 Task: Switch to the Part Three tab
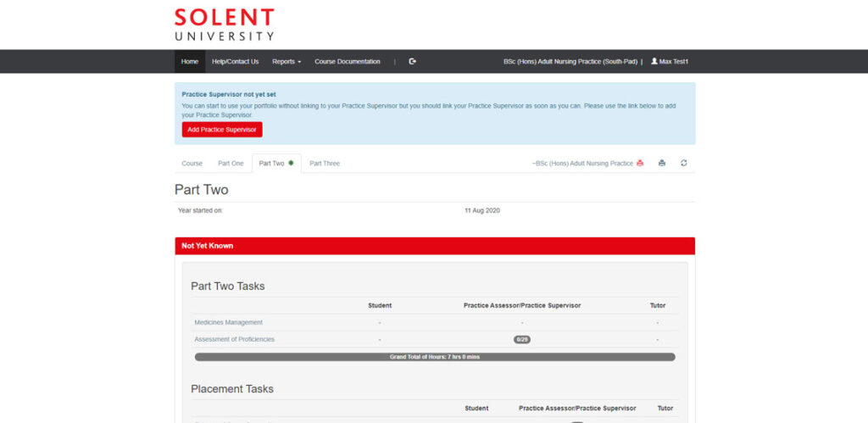(325, 164)
